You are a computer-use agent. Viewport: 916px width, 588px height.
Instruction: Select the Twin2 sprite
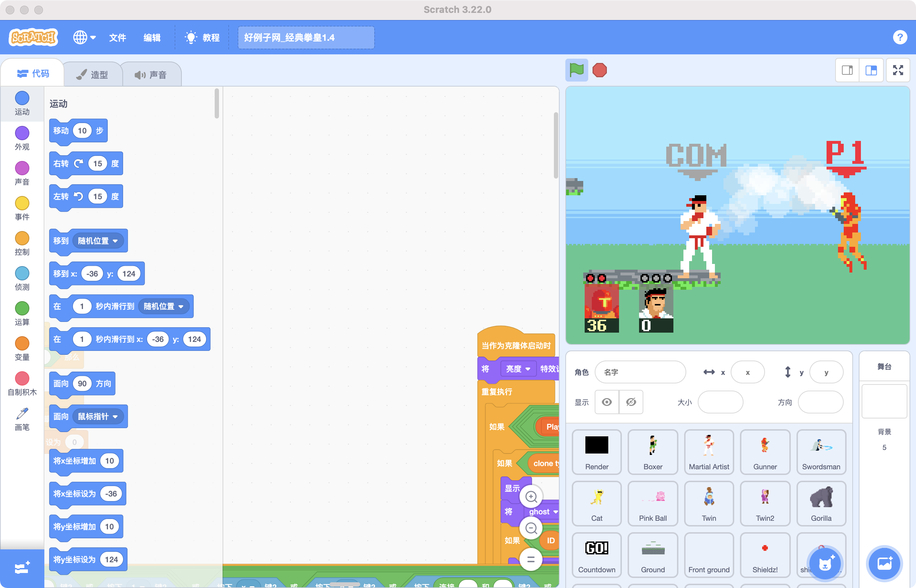[x=765, y=504]
